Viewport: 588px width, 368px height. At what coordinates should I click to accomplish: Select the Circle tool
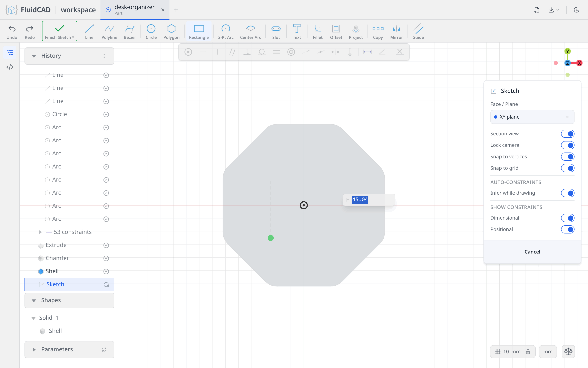[x=151, y=32]
